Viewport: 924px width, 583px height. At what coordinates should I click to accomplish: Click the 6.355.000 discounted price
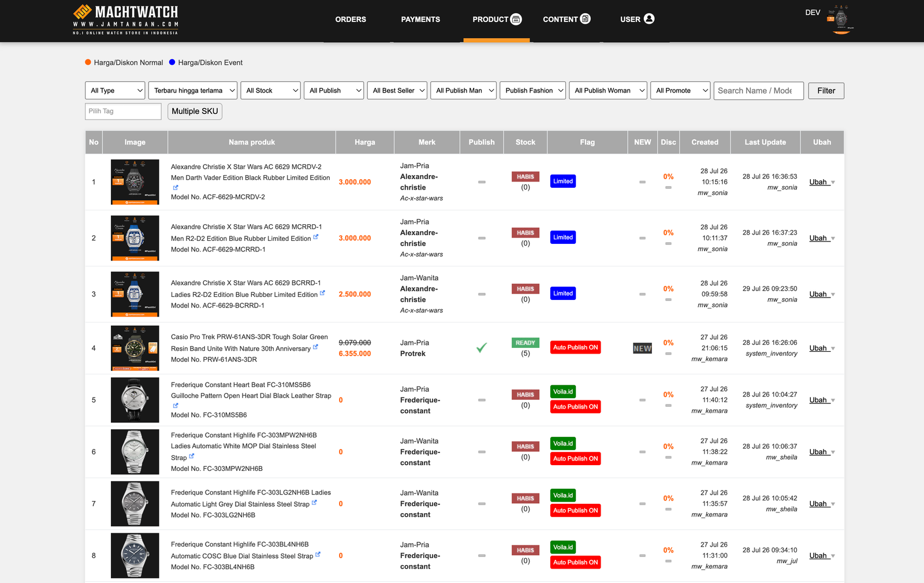(x=355, y=354)
